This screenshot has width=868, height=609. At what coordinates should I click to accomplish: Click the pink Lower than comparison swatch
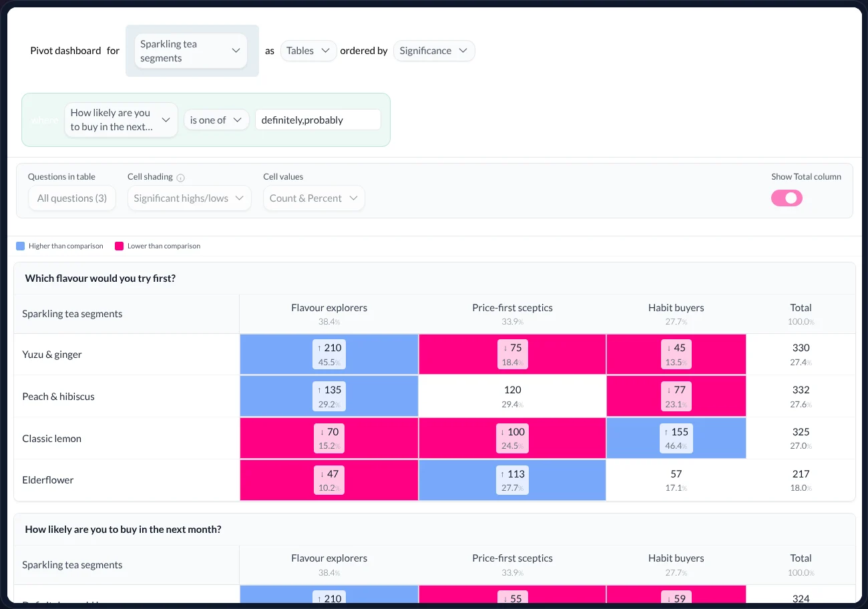(119, 246)
